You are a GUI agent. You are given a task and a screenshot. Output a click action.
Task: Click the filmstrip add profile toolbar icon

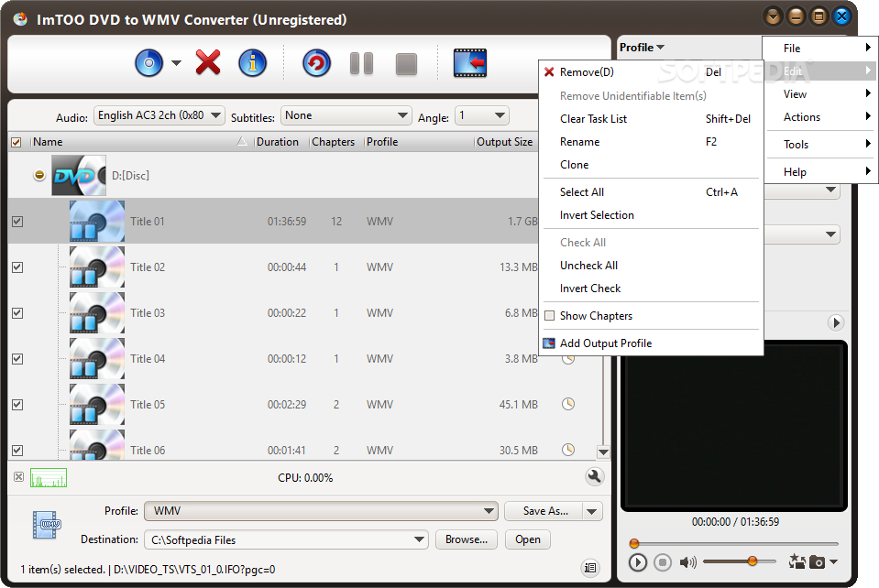point(470,62)
